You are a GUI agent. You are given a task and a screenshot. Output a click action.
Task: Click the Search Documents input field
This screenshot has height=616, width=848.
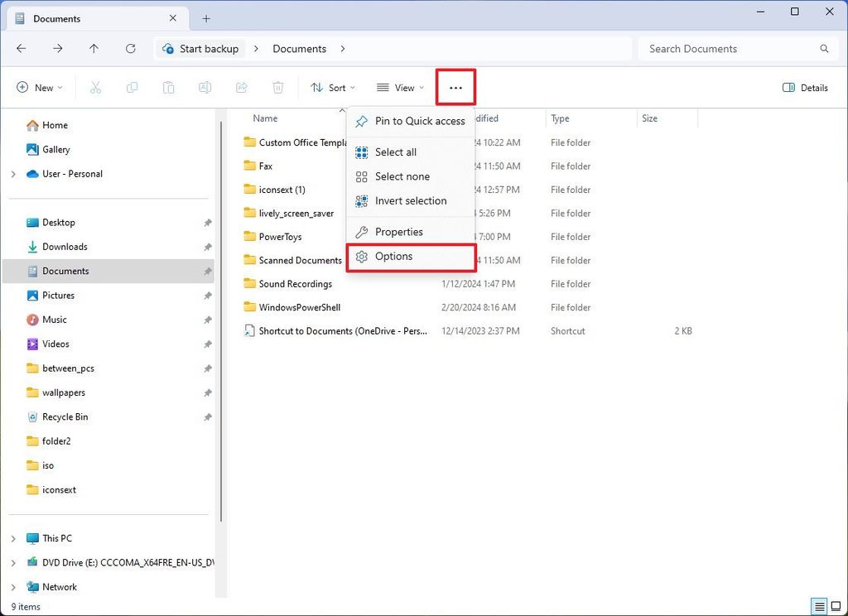[720, 49]
